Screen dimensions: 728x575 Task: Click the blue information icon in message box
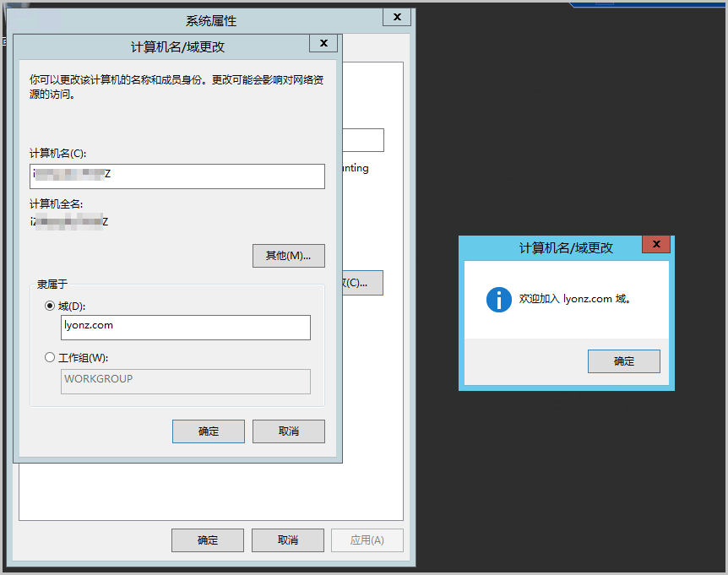(x=498, y=300)
